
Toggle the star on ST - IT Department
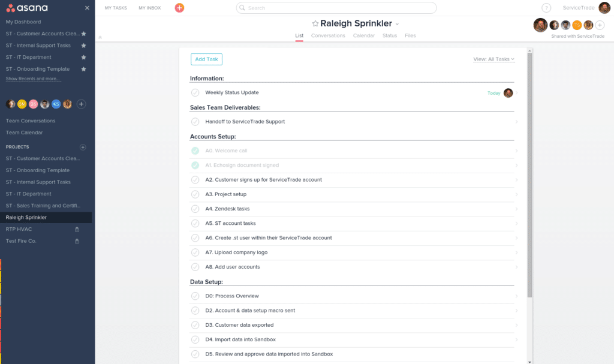click(x=85, y=57)
